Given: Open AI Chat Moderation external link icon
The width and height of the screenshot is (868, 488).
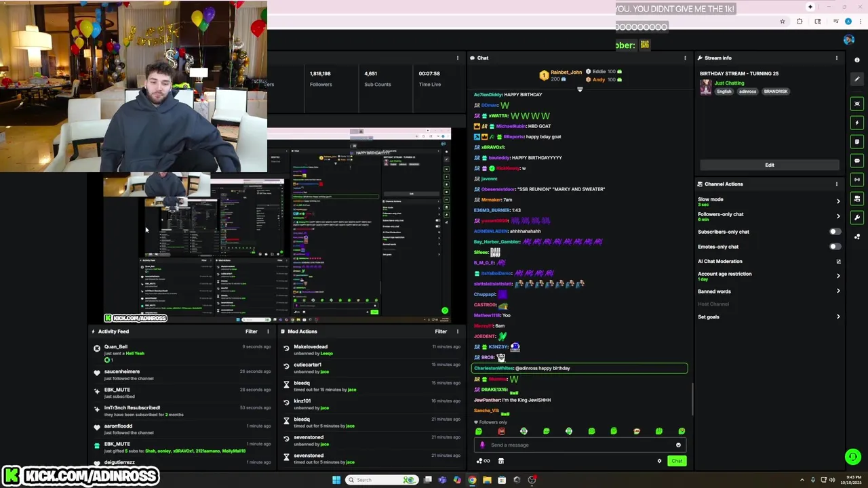Looking at the screenshot, I should tap(838, 262).
